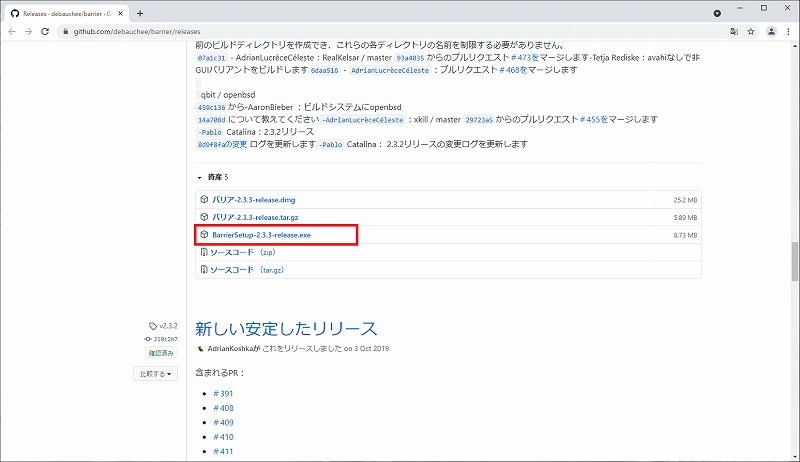The height and width of the screenshot is (462, 800).
Task: Open commit 29723a5 link
Action: pyautogui.click(x=479, y=120)
